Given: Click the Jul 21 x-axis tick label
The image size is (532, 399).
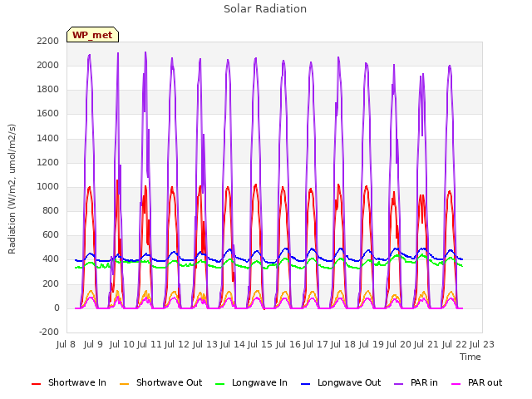Looking at the screenshot, I should click(x=426, y=344).
